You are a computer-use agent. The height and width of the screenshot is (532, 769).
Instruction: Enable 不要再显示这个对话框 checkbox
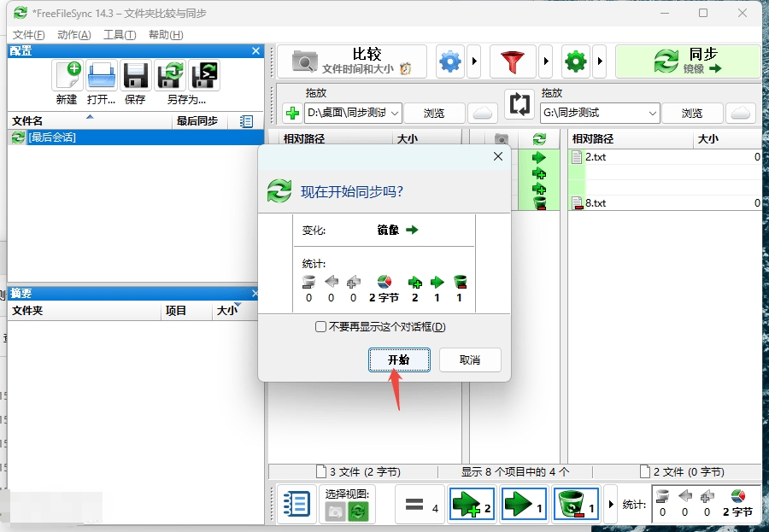click(x=320, y=326)
